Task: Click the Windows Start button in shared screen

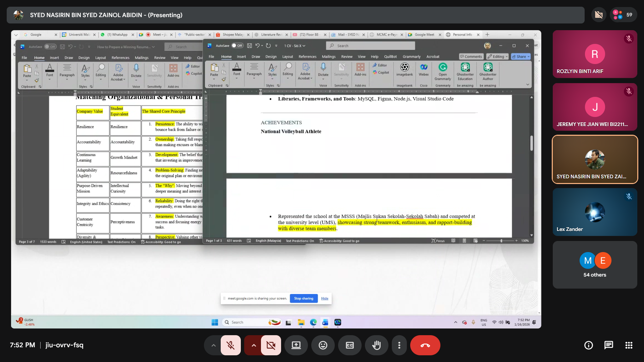Action: tap(215, 322)
